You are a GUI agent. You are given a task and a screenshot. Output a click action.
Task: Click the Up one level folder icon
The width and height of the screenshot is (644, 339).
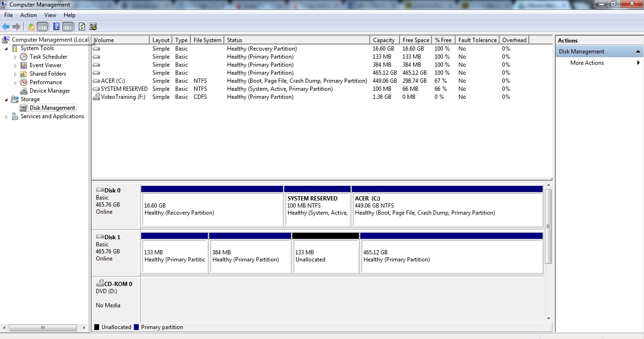[31, 26]
